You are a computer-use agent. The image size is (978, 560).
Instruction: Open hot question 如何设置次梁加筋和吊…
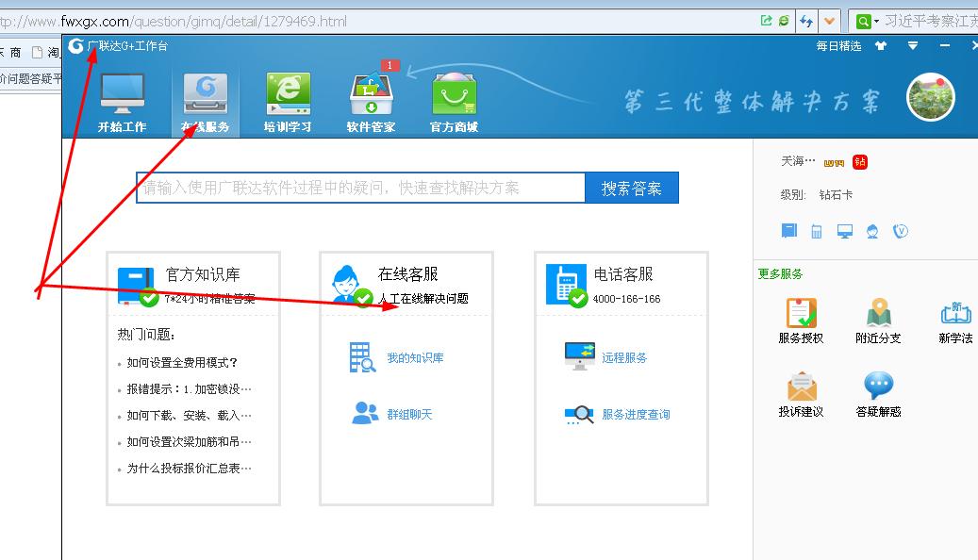(189, 441)
